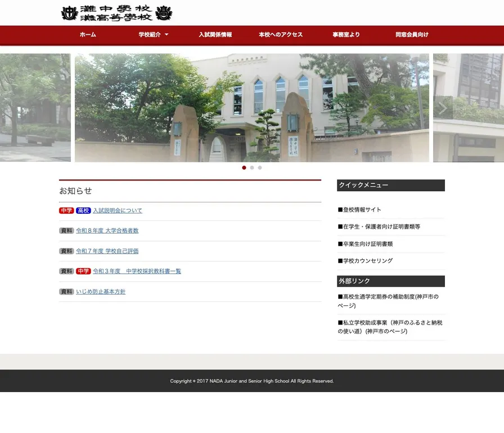Viewport: 504px width, 433px height.
Task: Click 資料 tag beside 学校自己評価
Action: 66,251
